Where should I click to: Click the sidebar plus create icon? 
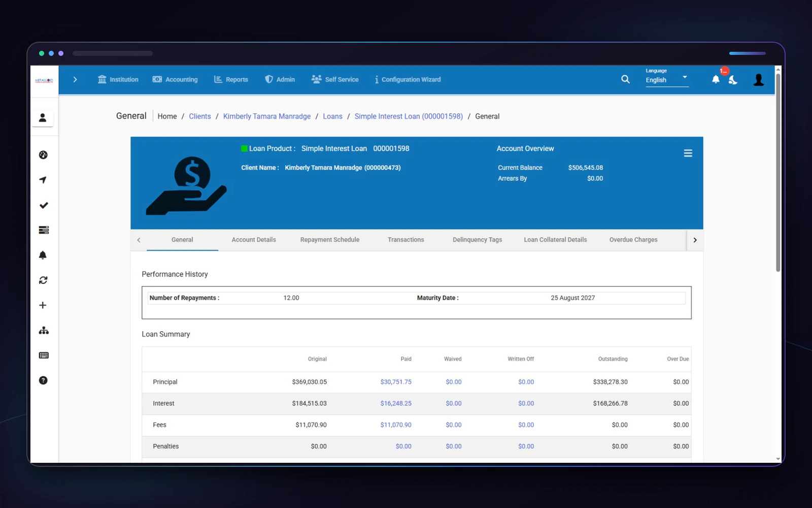click(43, 305)
